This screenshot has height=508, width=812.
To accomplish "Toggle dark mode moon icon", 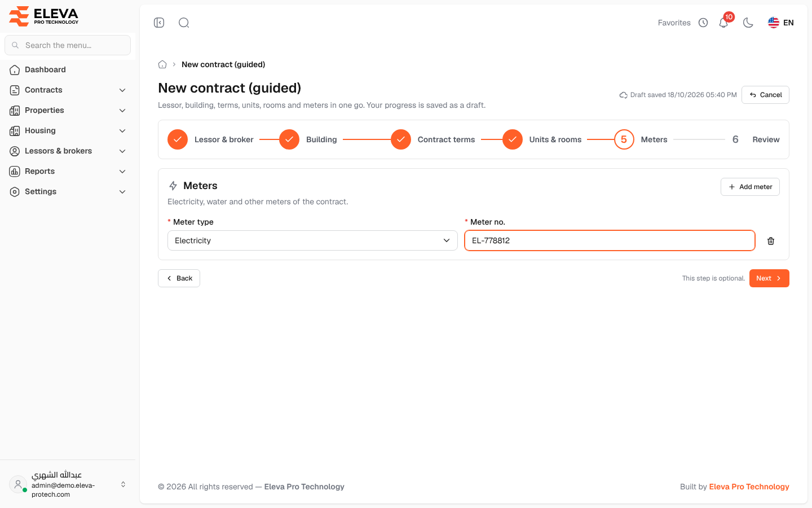I will click(748, 23).
